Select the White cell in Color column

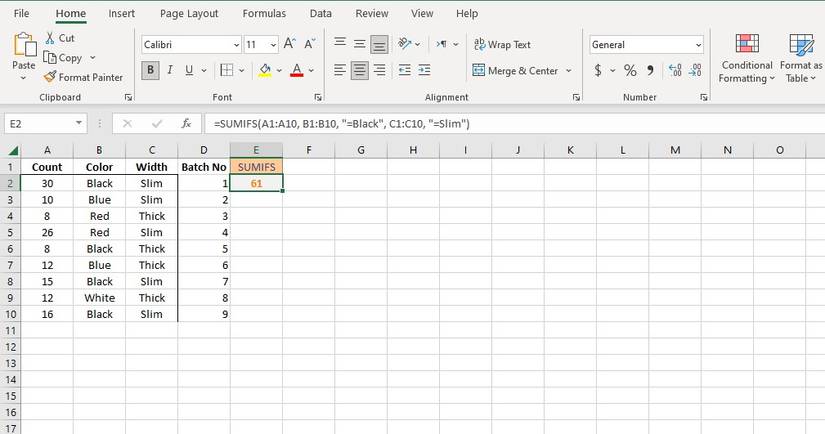pos(99,298)
